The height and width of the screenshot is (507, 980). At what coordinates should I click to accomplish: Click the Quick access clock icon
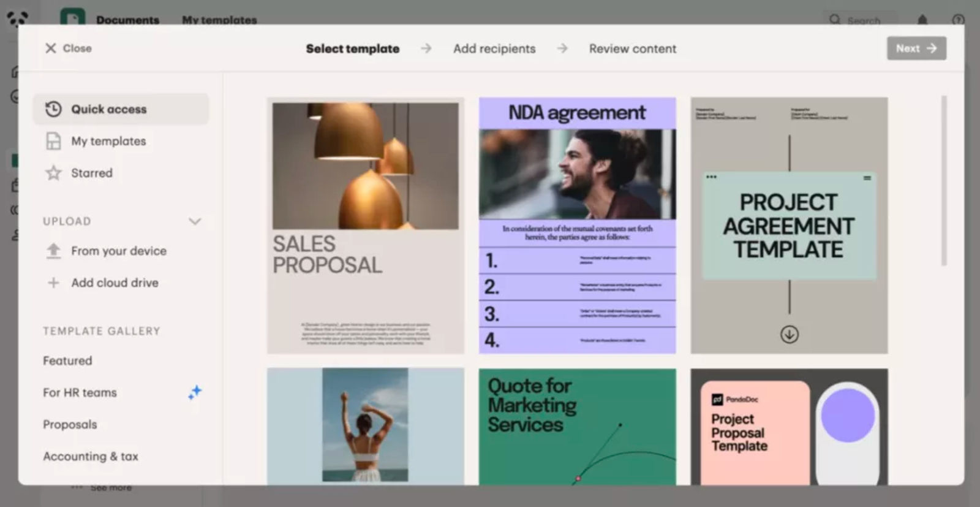[53, 109]
